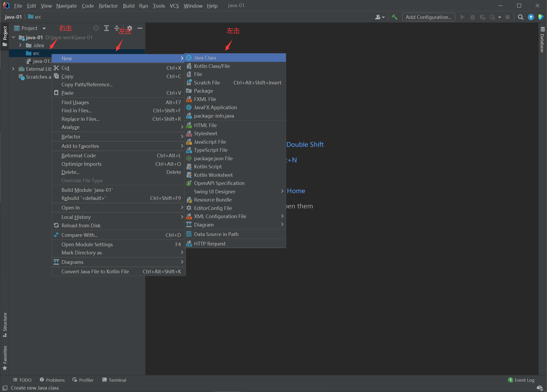Choose Delete... from context menu
The image size is (547, 392).
(118, 172)
